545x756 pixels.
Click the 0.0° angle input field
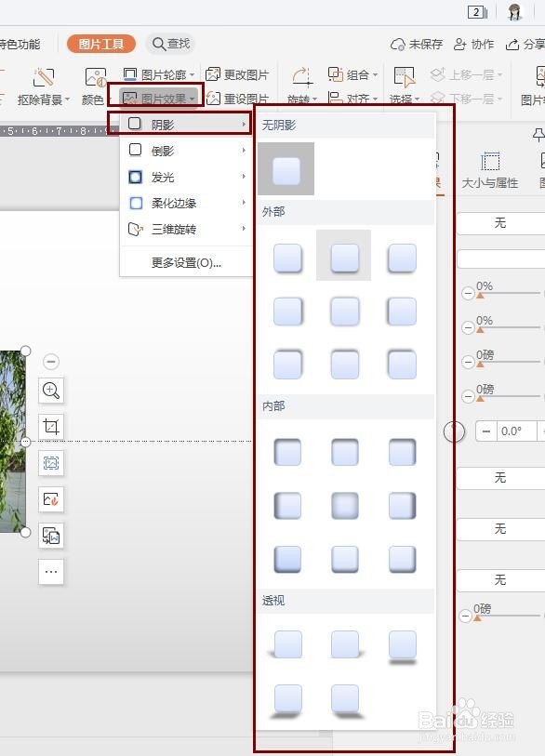(x=515, y=431)
